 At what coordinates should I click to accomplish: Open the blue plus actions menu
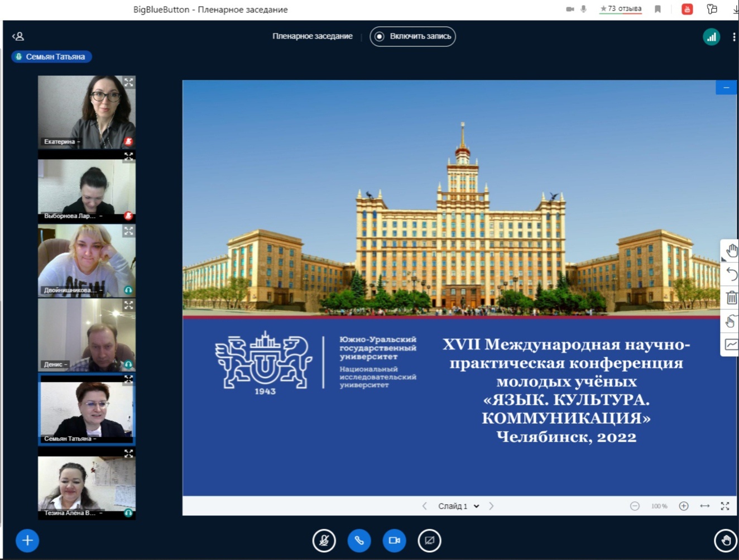(27, 540)
